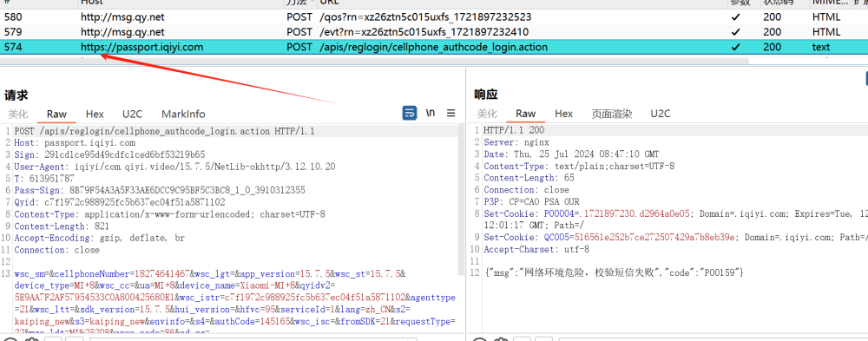This screenshot has height=341, width=868.
Task: Open the request panel hamburger menu
Action: pos(450,114)
